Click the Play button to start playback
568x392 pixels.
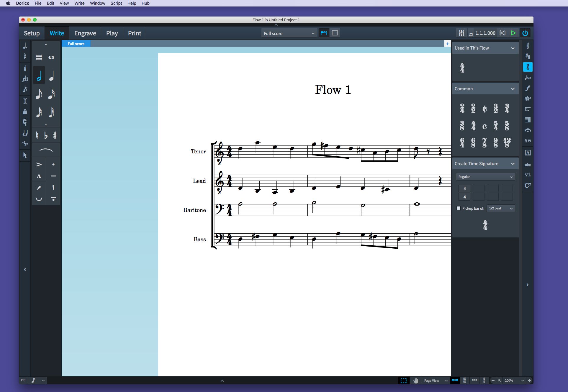point(514,33)
